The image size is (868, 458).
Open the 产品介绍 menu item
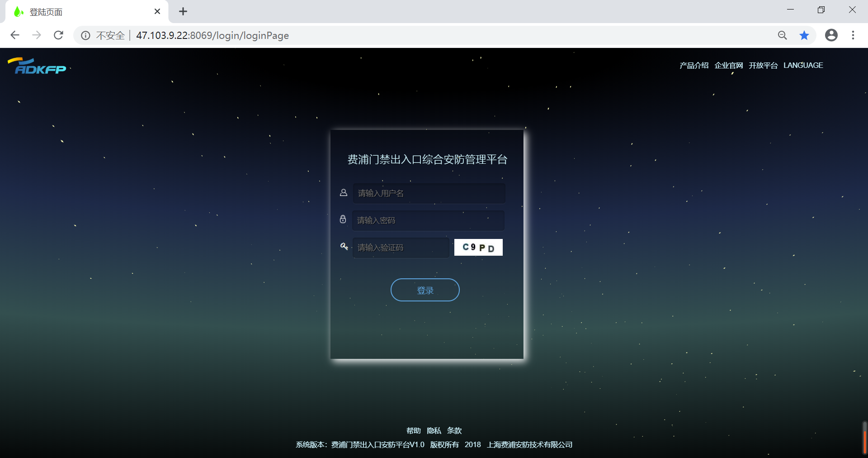(694, 65)
